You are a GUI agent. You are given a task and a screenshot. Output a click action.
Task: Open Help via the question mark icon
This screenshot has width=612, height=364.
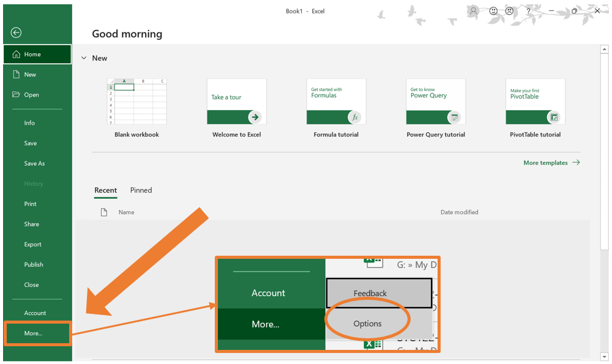(529, 11)
